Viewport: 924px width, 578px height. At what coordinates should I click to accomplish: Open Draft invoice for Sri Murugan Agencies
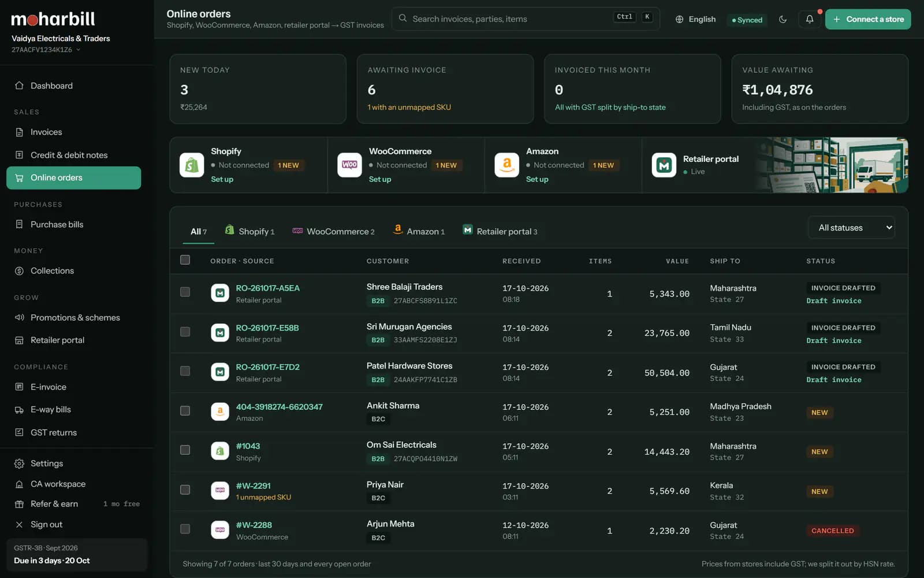pyautogui.click(x=834, y=340)
